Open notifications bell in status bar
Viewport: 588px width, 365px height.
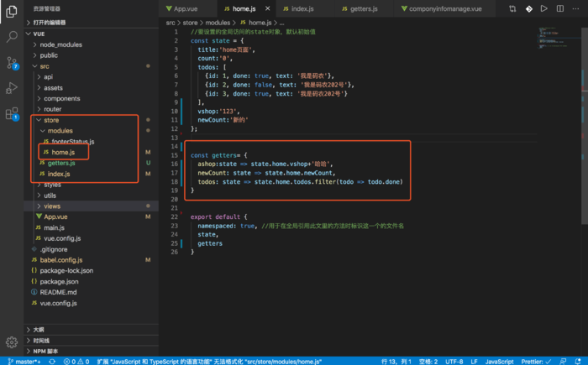click(578, 362)
